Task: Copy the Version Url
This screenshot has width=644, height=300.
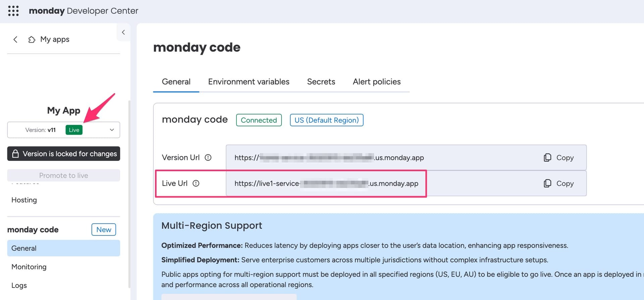Action: click(x=558, y=158)
